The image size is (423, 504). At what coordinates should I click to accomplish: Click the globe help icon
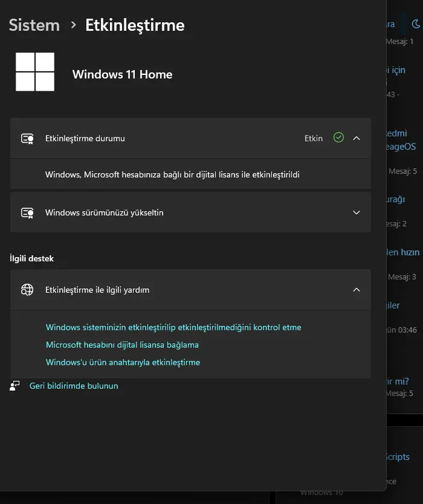coord(27,290)
